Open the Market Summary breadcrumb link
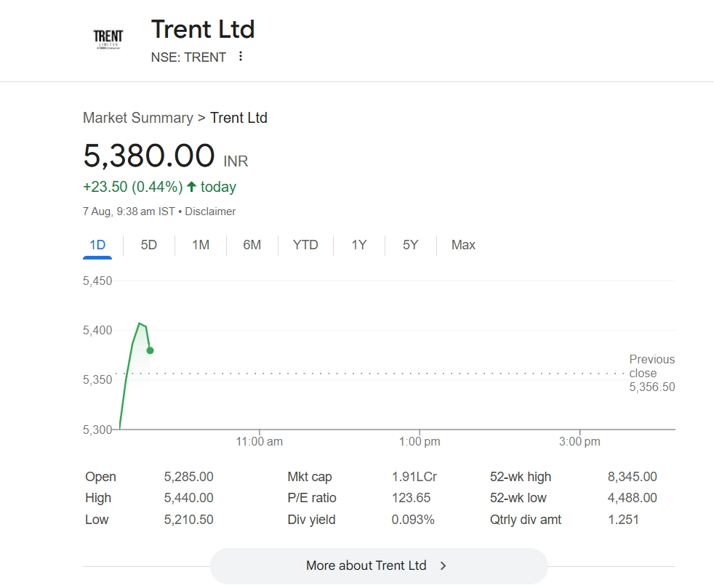 coord(138,118)
